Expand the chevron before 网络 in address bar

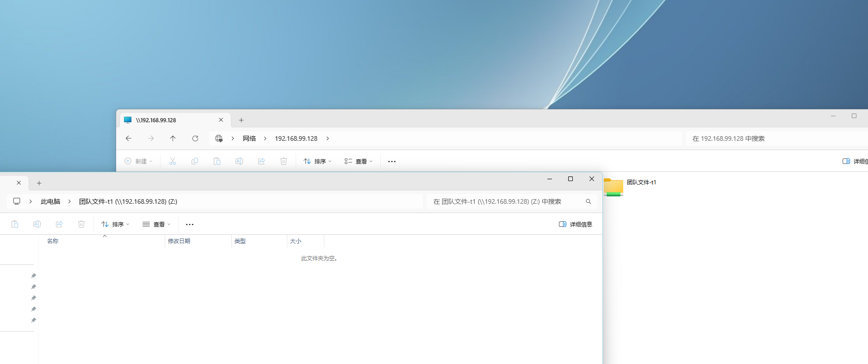[x=233, y=138]
